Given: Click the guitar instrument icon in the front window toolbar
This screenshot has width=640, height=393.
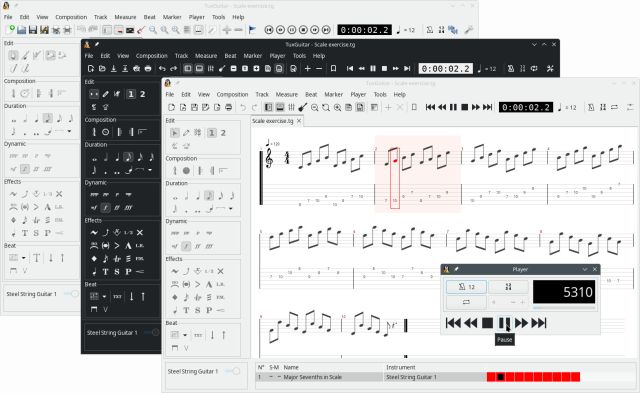Looking at the screenshot, I should [x=302, y=107].
